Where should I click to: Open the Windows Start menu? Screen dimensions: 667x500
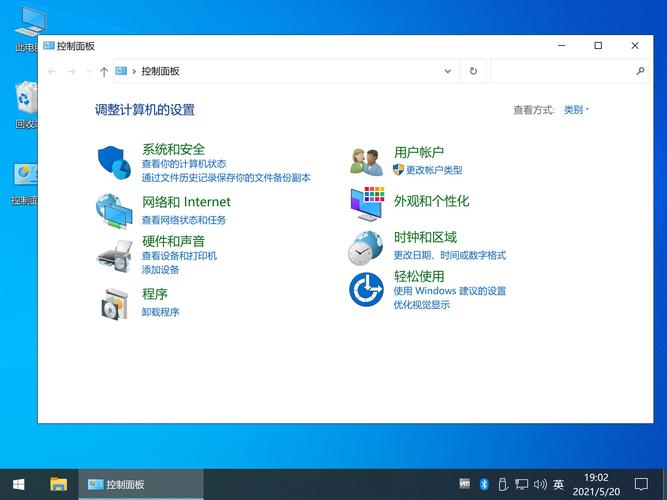18,484
